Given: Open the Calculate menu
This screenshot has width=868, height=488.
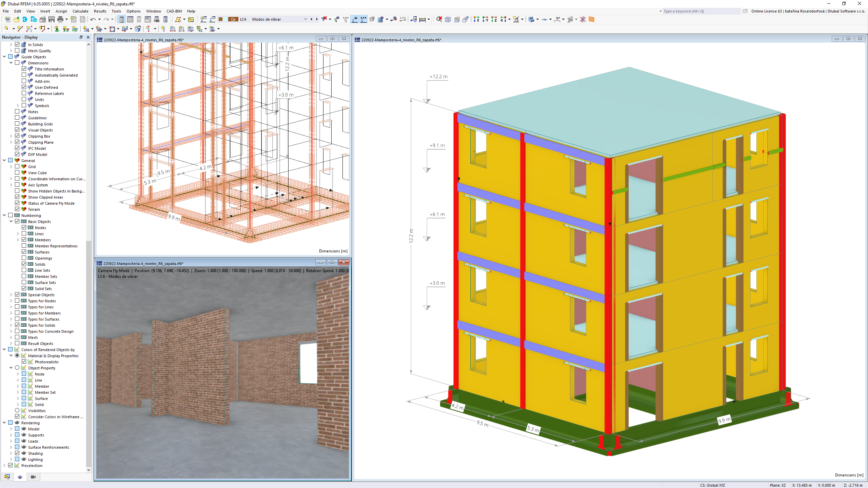Looking at the screenshot, I should [80, 11].
